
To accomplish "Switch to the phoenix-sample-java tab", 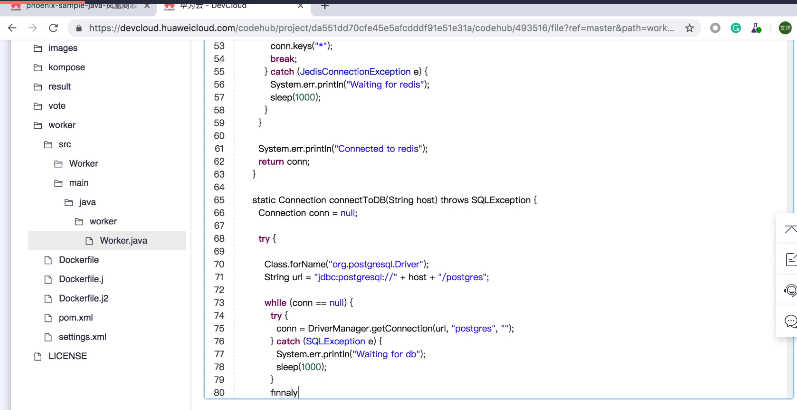I will click(x=79, y=6).
